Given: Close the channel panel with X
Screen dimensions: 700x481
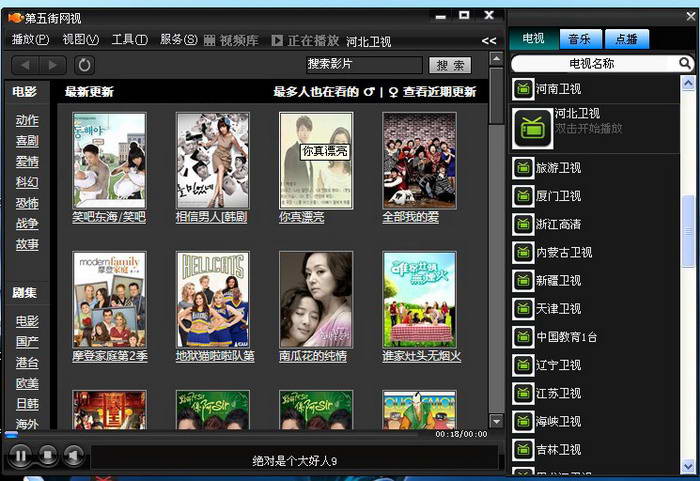Looking at the screenshot, I should (x=691, y=17).
